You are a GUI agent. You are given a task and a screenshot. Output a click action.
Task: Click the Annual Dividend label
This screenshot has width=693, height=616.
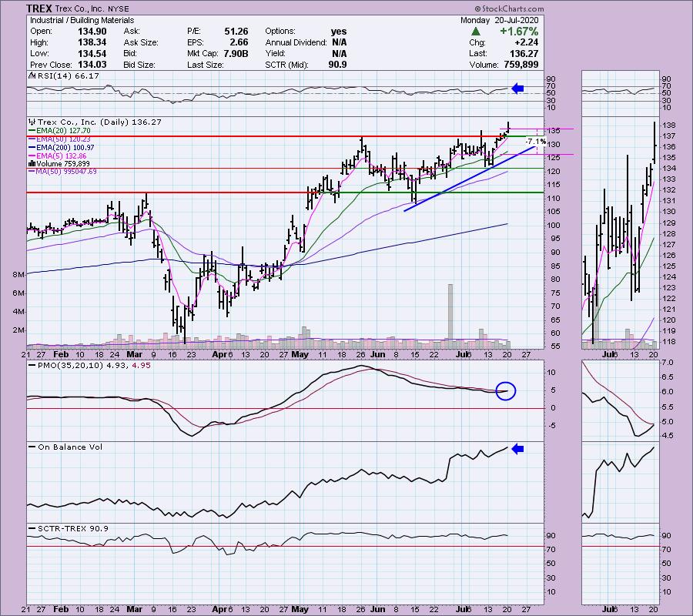pos(296,42)
